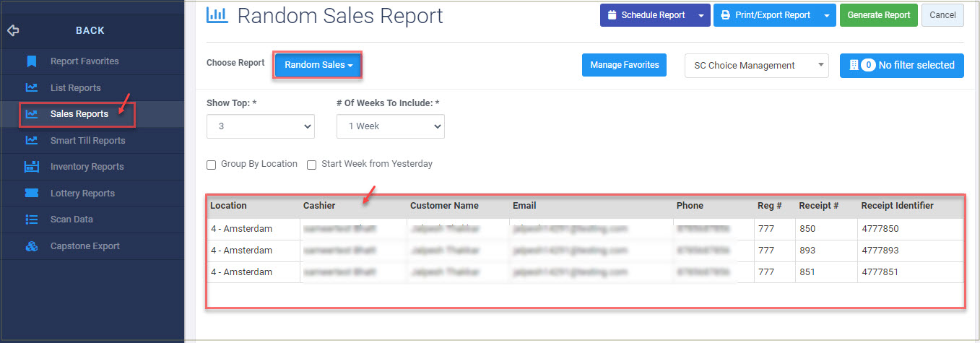Image resolution: width=980 pixels, height=343 pixels.
Task: Click the Smart Till Reports chart icon
Action: [x=31, y=141]
